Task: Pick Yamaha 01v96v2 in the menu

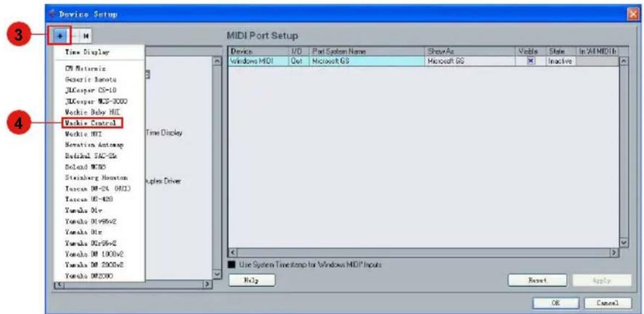Action: 91,221
